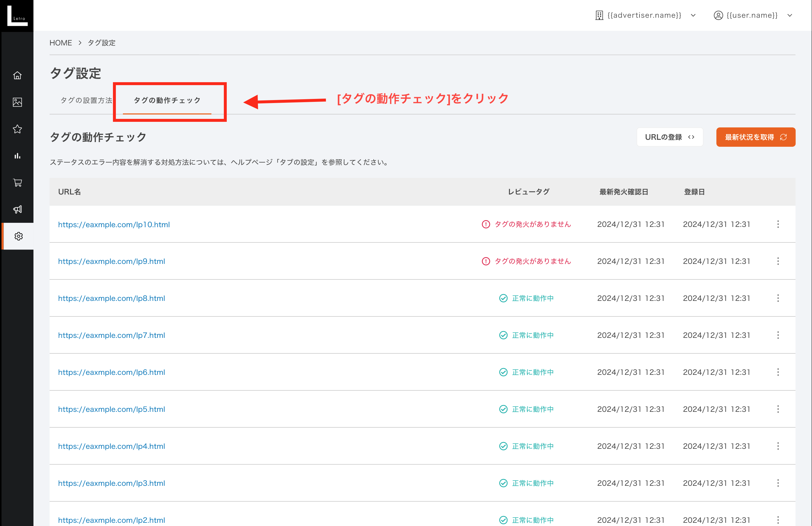Open the three-dot menu for lp8.html row
812x526 pixels.
[x=778, y=298]
